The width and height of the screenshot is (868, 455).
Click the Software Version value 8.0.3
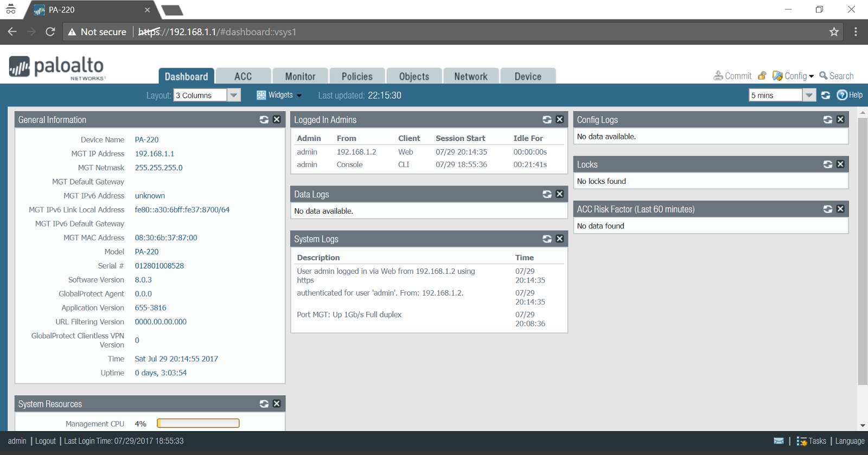pyautogui.click(x=143, y=280)
